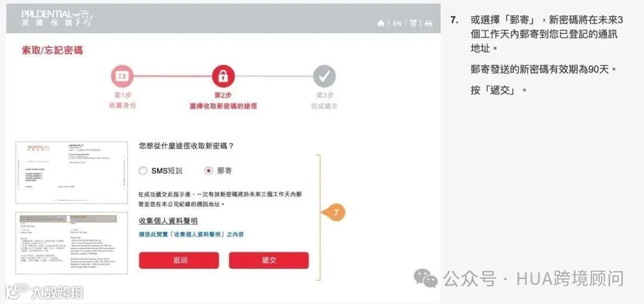Click the 大数跨境 logo watermark
The width and height of the screenshot is (644, 304).
[x=44, y=291]
